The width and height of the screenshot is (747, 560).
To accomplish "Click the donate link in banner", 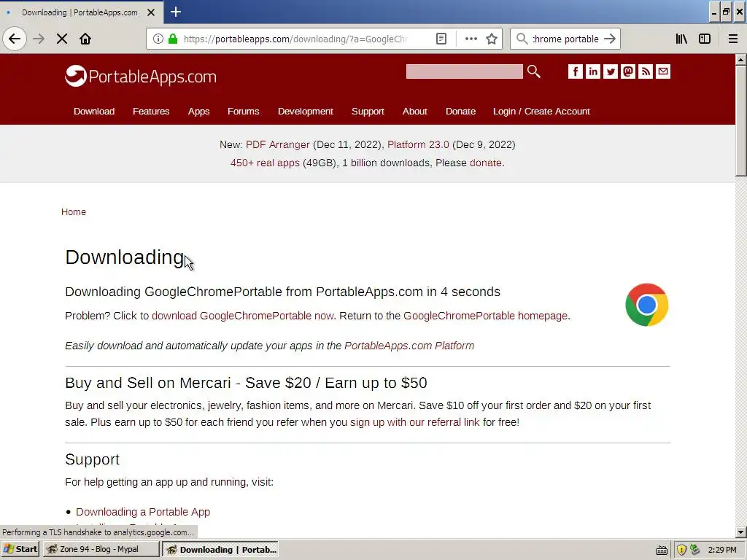I will (x=485, y=163).
